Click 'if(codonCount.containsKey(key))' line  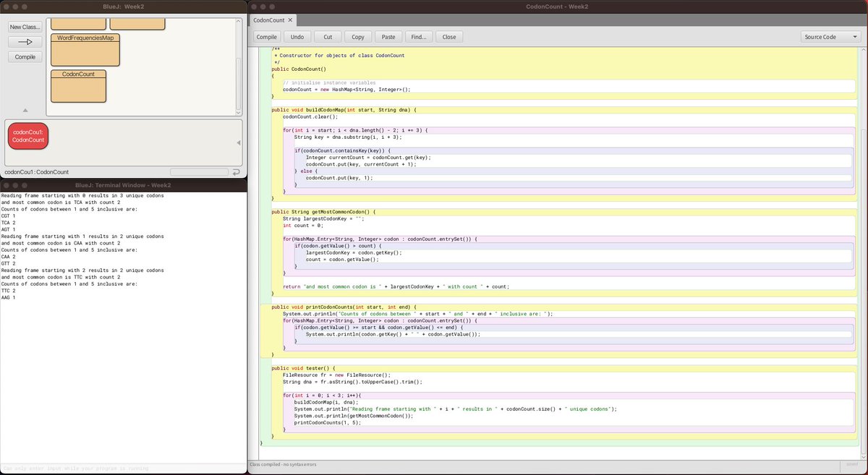click(342, 150)
